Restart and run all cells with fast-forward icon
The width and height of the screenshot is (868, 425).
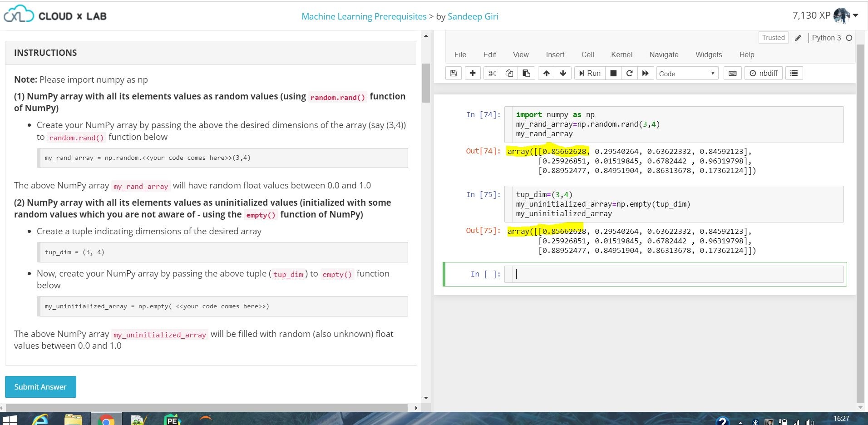(645, 73)
